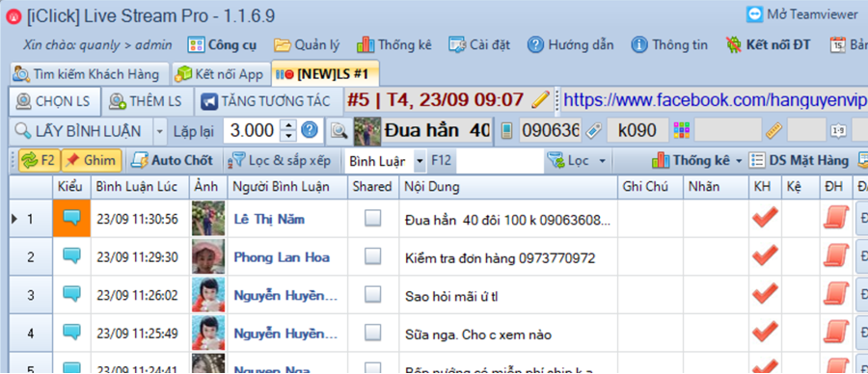This screenshot has height=374, width=868.
Task: Click TĂNG TƯƠNG TÁC button
Action: (x=266, y=101)
